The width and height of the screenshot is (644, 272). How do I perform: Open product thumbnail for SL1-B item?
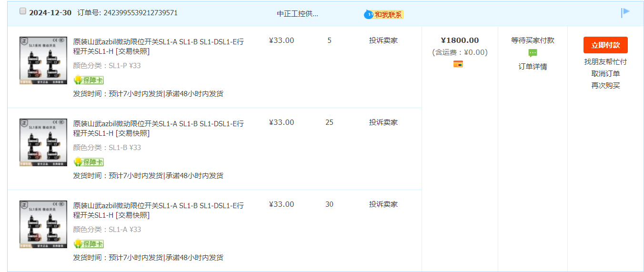(x=43, y=142)
